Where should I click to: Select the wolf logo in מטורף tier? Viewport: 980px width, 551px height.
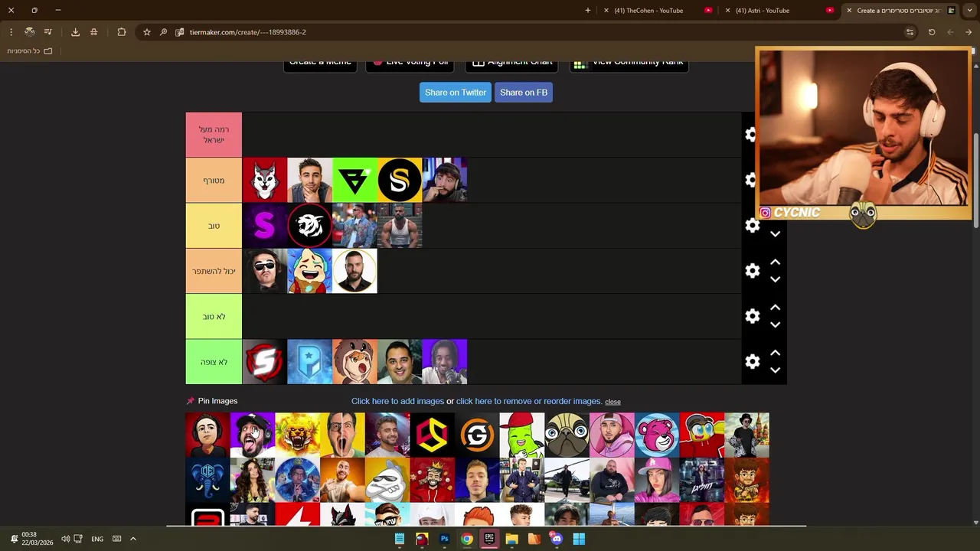(x=264, y=180)
